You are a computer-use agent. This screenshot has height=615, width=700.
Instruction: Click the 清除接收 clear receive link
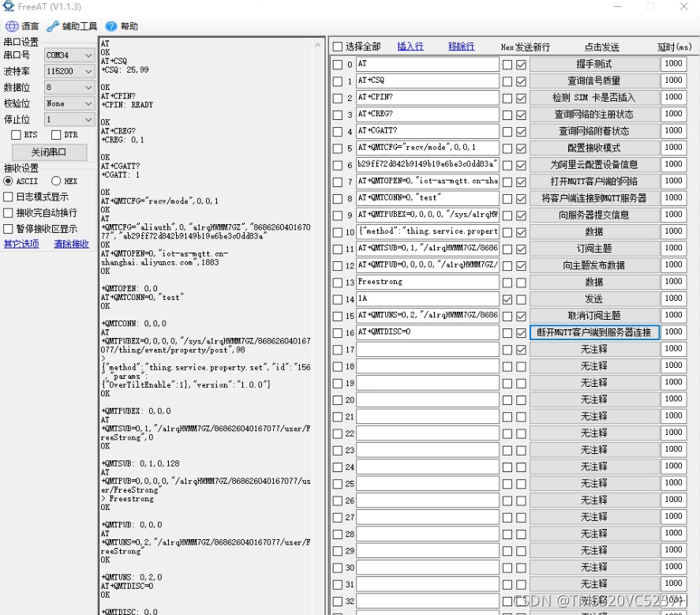pyautogui.click(x=72, y=244)
